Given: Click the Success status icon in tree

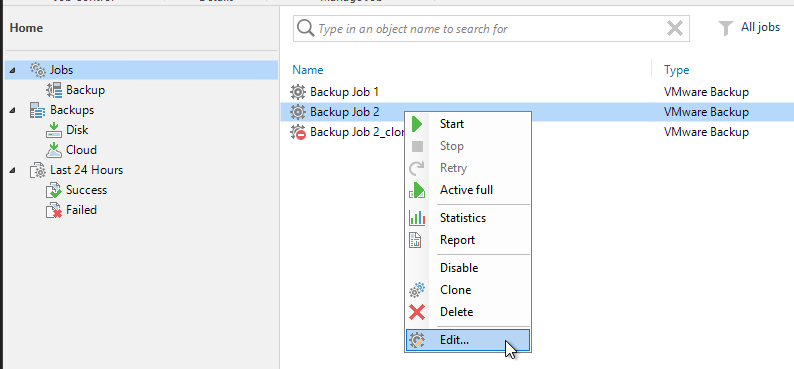Looking at the screenshot, I should [x=54, y=190].
